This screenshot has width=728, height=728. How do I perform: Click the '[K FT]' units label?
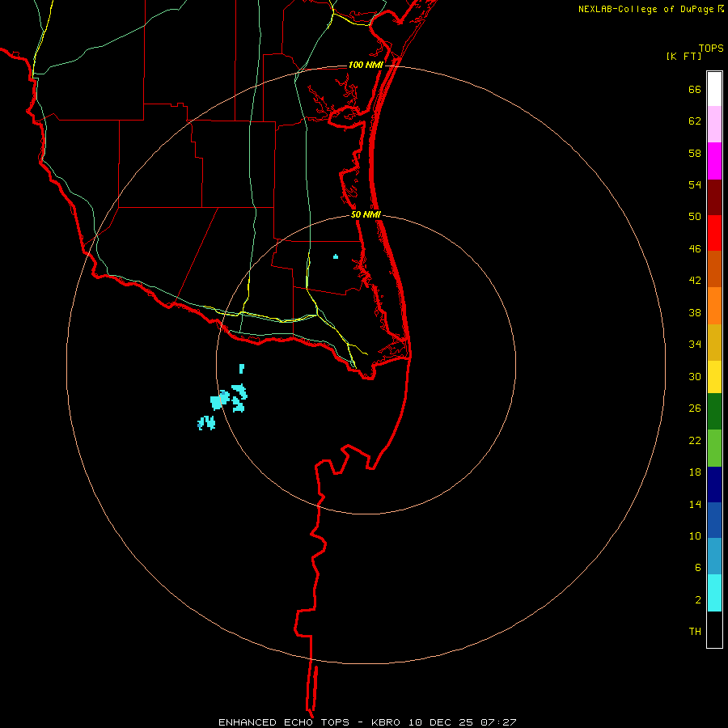684,56
